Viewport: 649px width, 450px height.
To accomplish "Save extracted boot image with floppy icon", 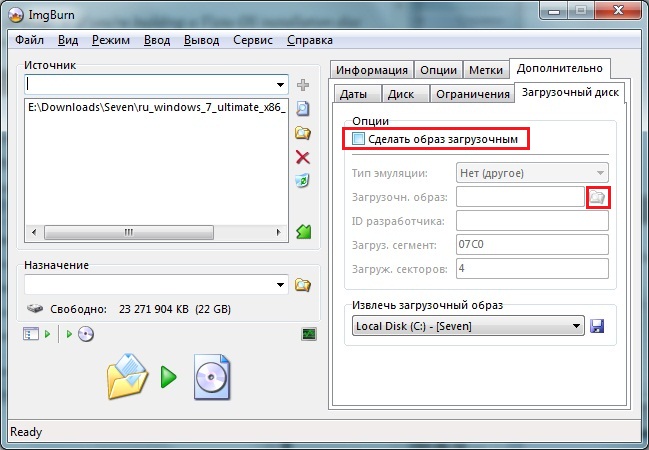I will 598,326.
